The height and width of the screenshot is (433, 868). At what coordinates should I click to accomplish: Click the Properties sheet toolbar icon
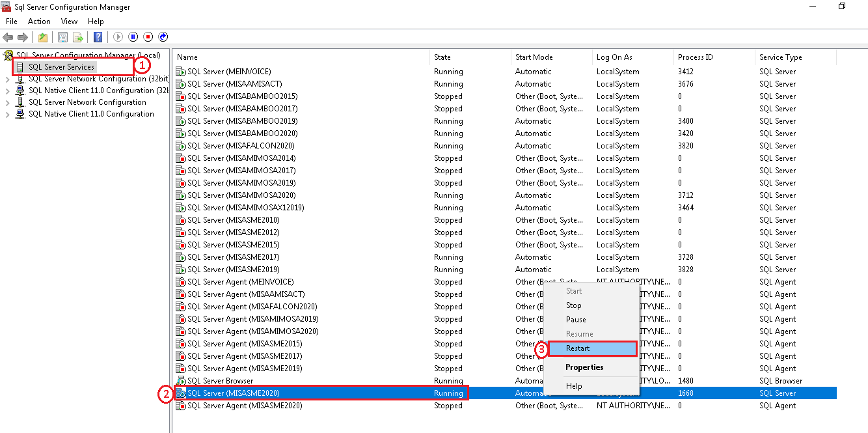[x=63, y=37]
